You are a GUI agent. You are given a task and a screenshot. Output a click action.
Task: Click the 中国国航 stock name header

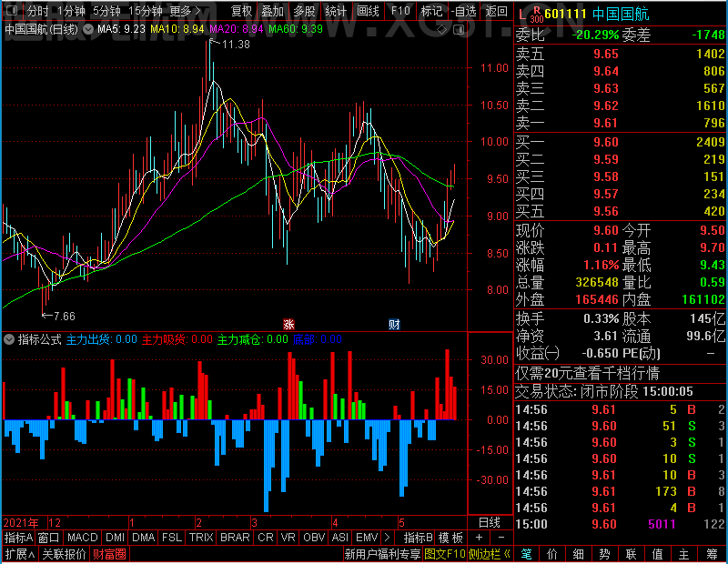[x=621, y=15]
